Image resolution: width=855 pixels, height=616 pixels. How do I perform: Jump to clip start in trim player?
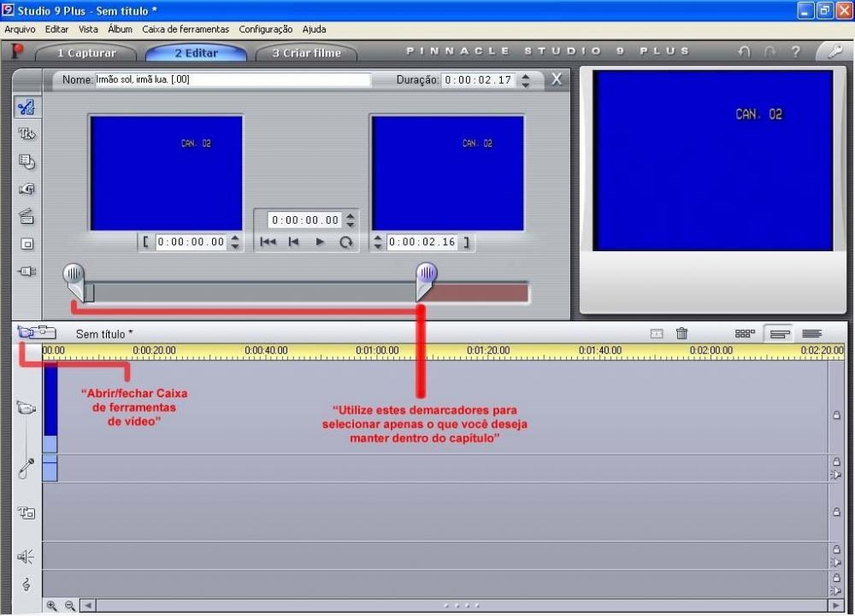(268, 242)
